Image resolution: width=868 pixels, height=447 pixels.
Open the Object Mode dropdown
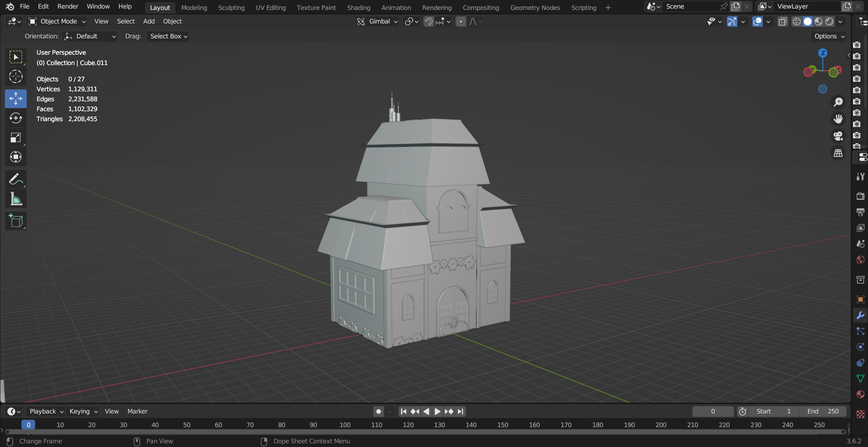[57, 21]
